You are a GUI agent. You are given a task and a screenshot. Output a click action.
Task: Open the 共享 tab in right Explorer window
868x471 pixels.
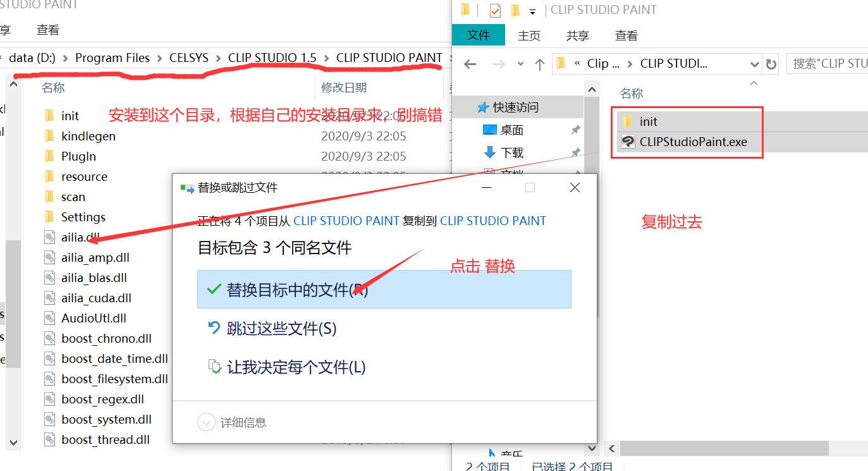[x=578, y=36]
